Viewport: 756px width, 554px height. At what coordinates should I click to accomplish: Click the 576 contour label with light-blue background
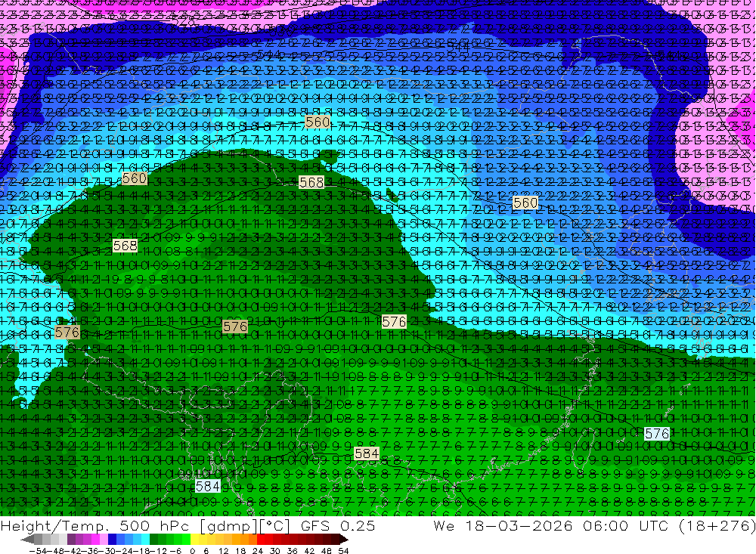pyautogui.click(x=657, y=434)
